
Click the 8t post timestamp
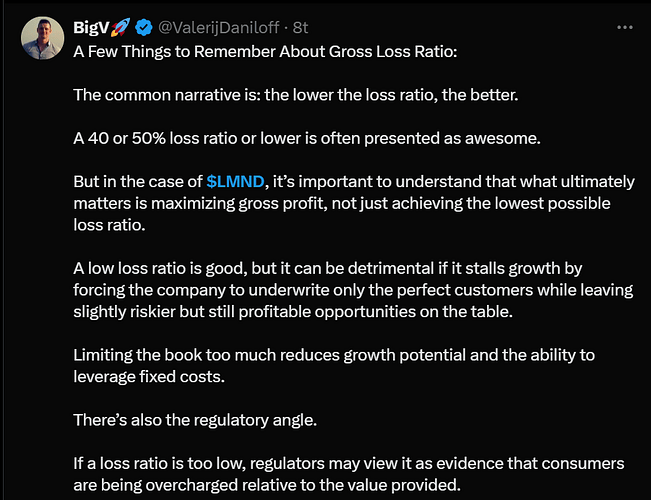tap(300, 27)
